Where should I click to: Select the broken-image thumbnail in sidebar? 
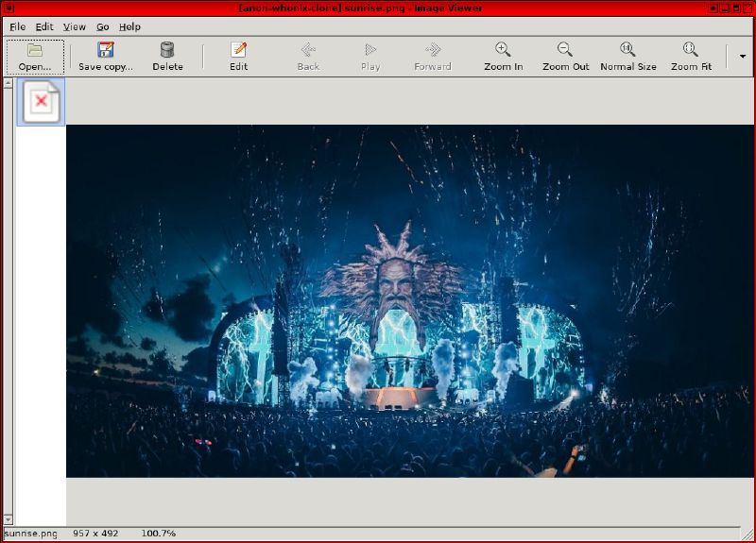pyautogui.click(x=41, y=101)
